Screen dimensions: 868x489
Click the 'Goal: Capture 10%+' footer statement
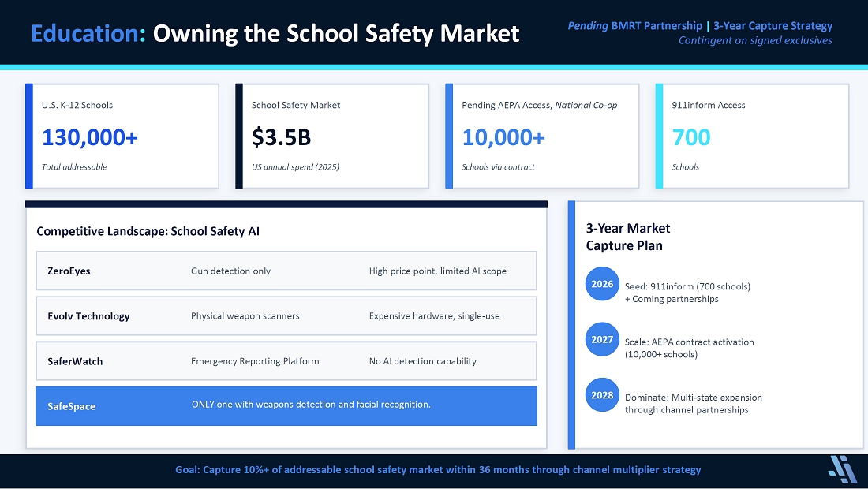(438, 469)
